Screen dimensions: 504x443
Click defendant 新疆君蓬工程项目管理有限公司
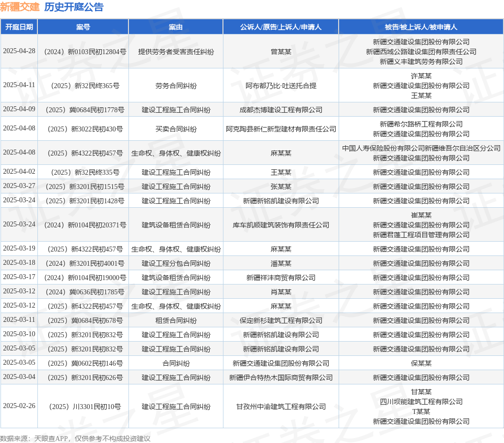point(421,235)
